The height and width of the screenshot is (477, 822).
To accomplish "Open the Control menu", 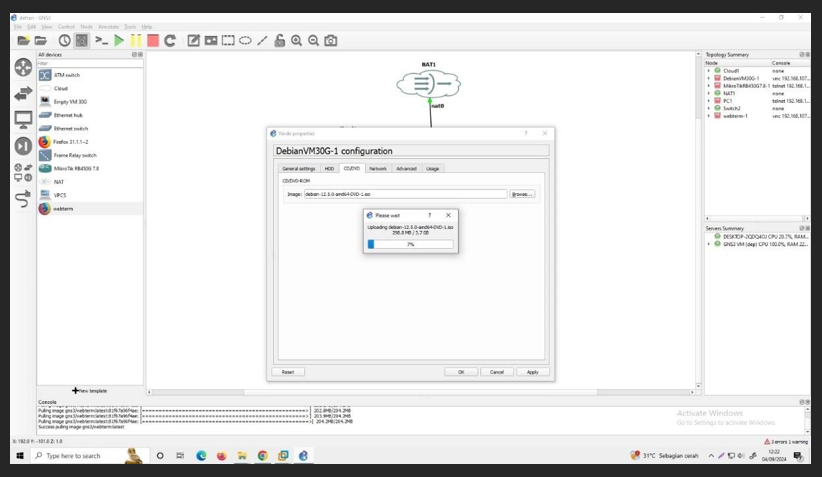I will (x=66, y=27).
